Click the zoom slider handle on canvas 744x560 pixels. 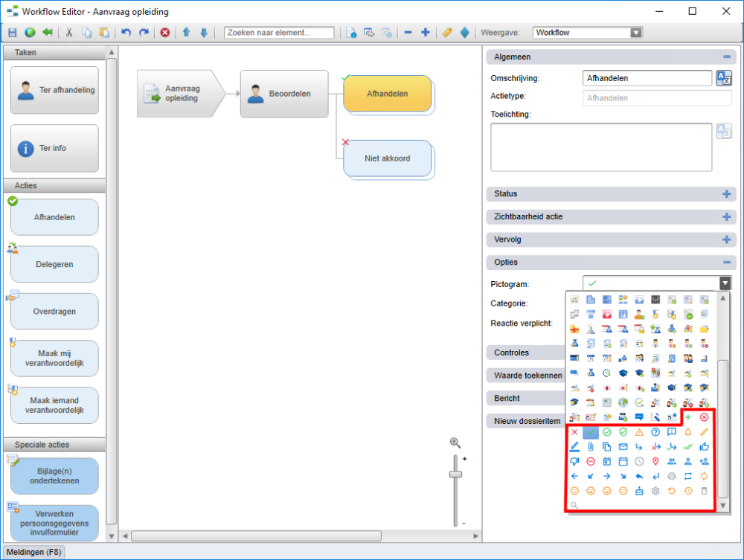(455, 474)
